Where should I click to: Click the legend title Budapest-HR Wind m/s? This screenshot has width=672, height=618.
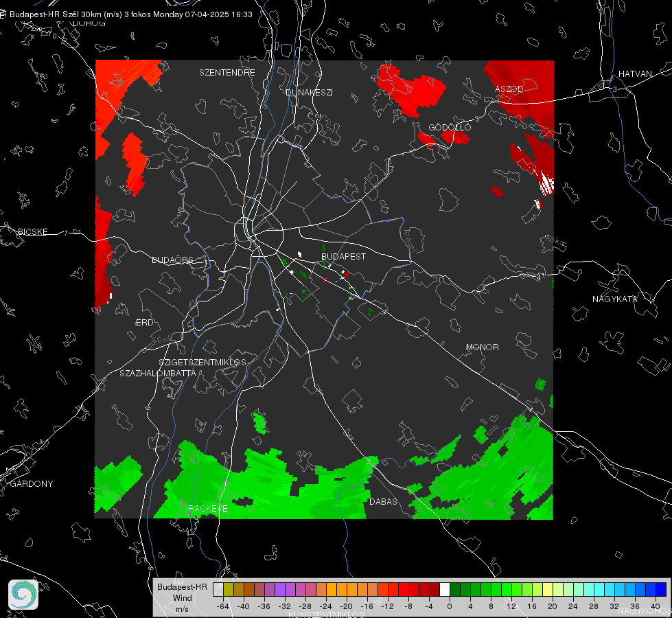point(182,598)
